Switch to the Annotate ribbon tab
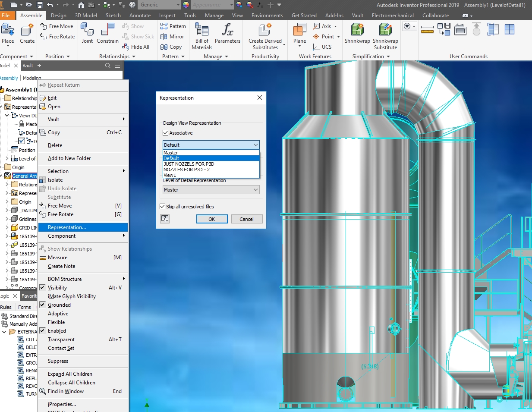Viewport: 532px width, 412px height. (139, 15)
